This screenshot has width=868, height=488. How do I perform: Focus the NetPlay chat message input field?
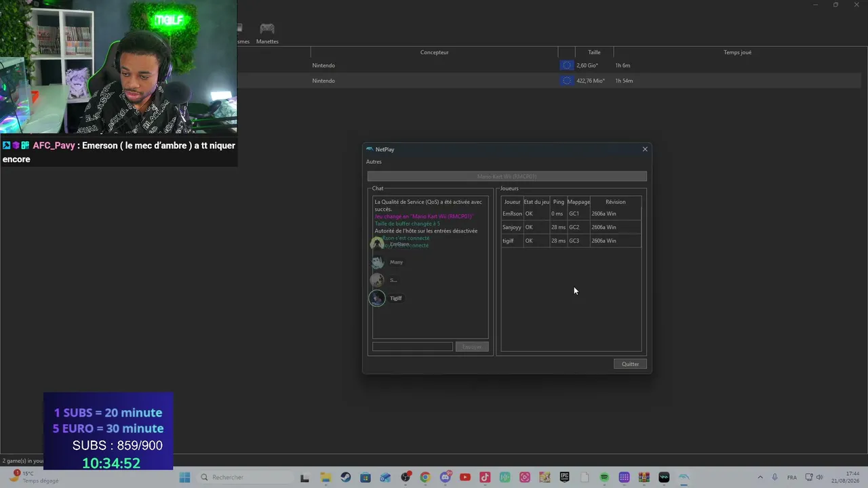click(412, 347)
